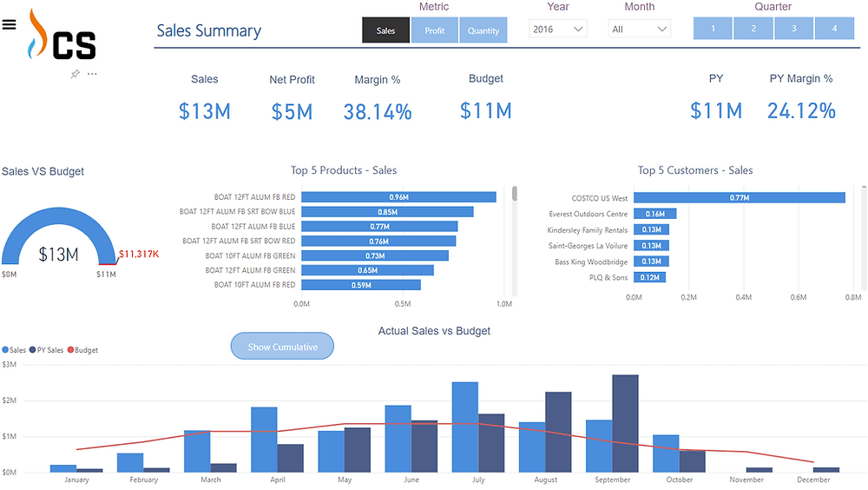This screenshot has height=490, width=868.
Task: Pin the logo visual with pin icon
Action: click(75, 74)
